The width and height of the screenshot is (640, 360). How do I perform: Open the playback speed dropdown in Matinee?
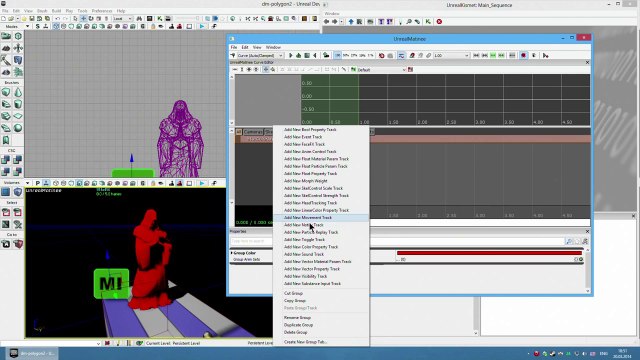pyautogui.click(x=451, y=56)
